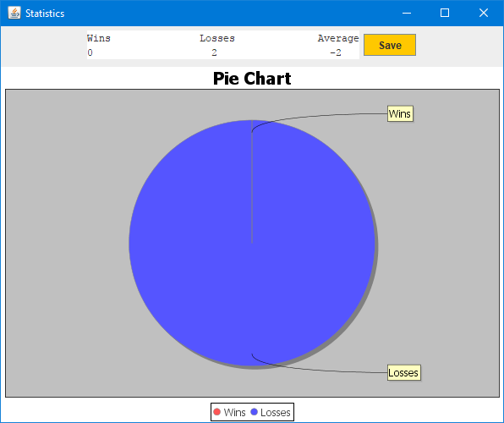The width and height of the screenshot is (504, 423).
Task: Click the yellow Save button
Action: [x=390, y=45]
